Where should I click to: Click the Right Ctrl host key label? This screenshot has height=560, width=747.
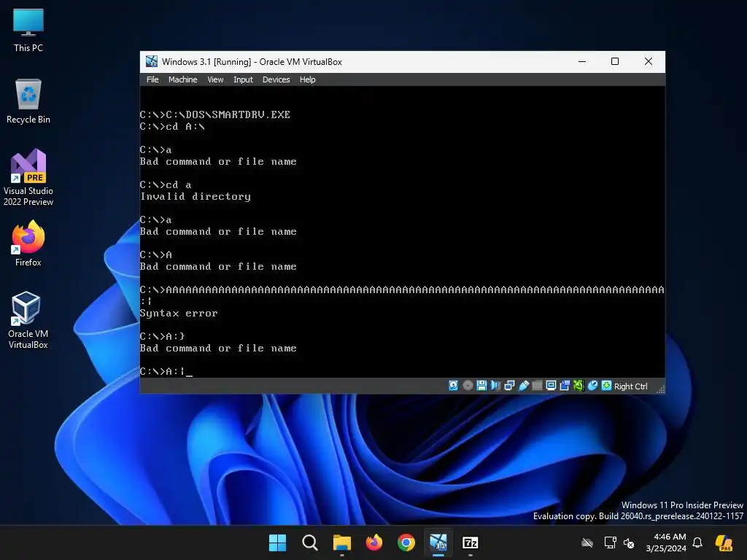click(630, 386)
